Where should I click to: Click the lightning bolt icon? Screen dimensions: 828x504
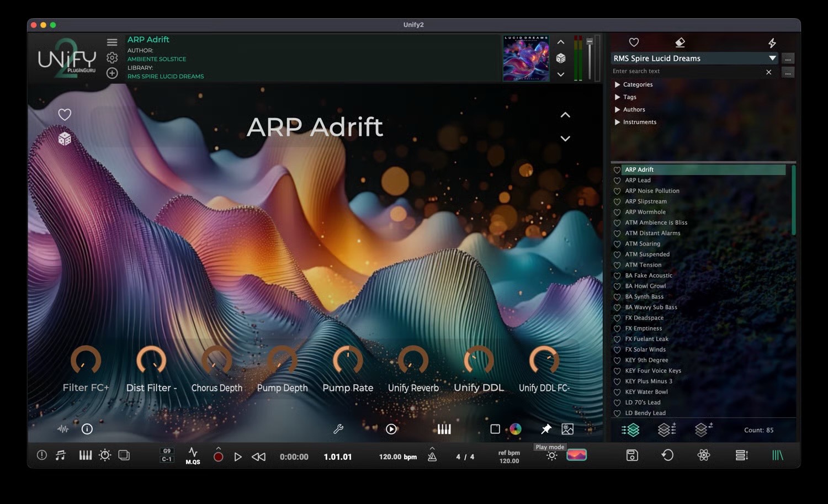(772, 43)
